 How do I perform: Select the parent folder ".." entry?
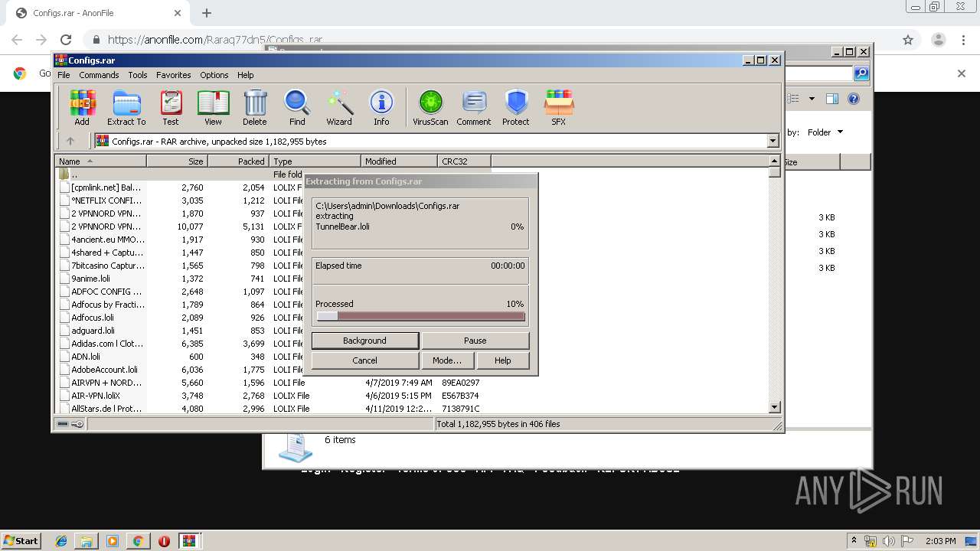pyautogui.click(x=74, y=174)
